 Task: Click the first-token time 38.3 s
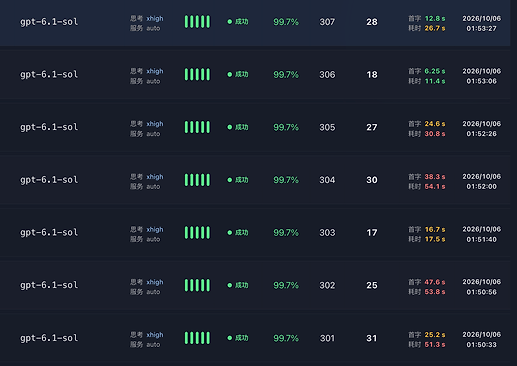coord(435,177)
